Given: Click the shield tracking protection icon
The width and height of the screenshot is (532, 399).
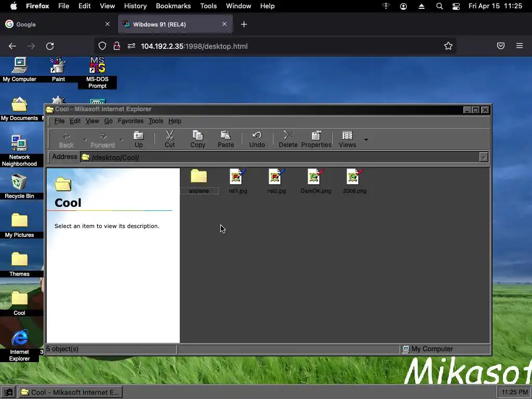Looking at the screenshot, I should (102, 46).
